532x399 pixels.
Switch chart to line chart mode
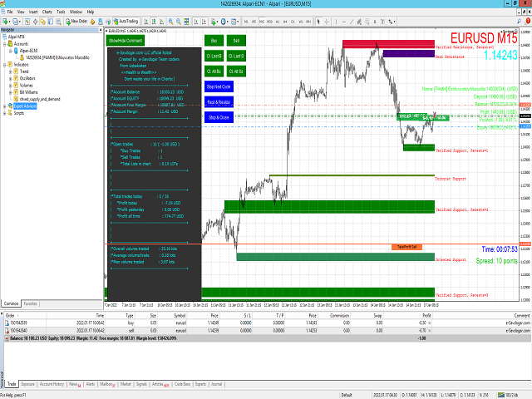[x=162, y=22]
